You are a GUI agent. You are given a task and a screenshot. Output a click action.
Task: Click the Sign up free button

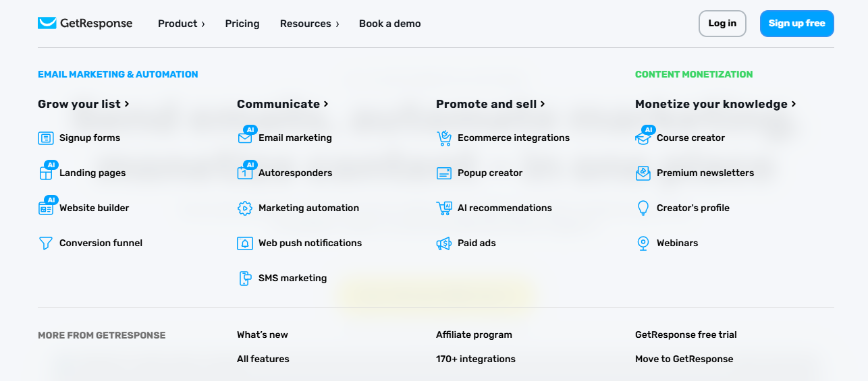pos(796,24)
